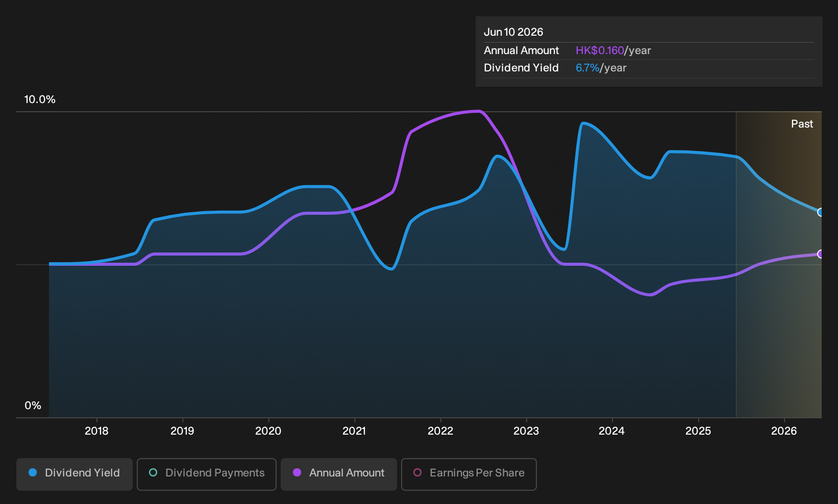The image size is (838, 504).
Task: Click the teal Dividend Payments legend circle
Action: [x=153, y=473]
